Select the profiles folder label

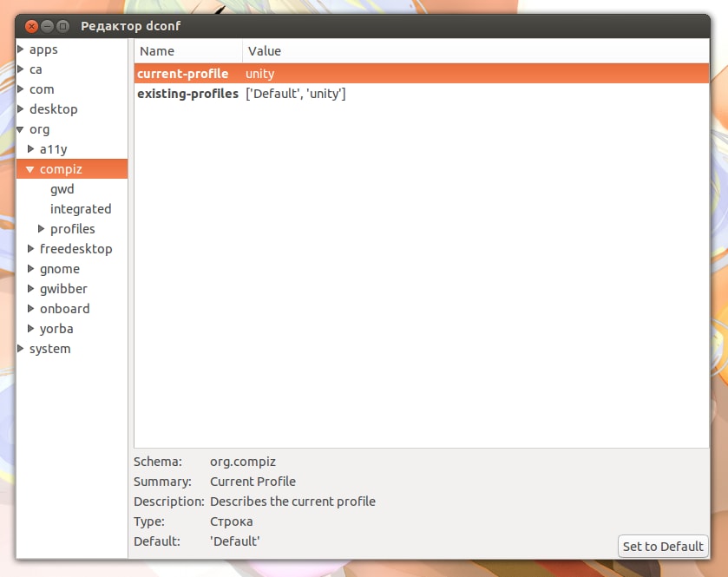point(72,229)
